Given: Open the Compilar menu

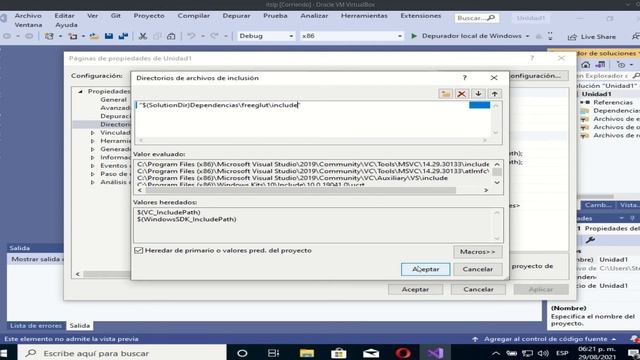Looking at the screenshot, I should click(193, 16).
